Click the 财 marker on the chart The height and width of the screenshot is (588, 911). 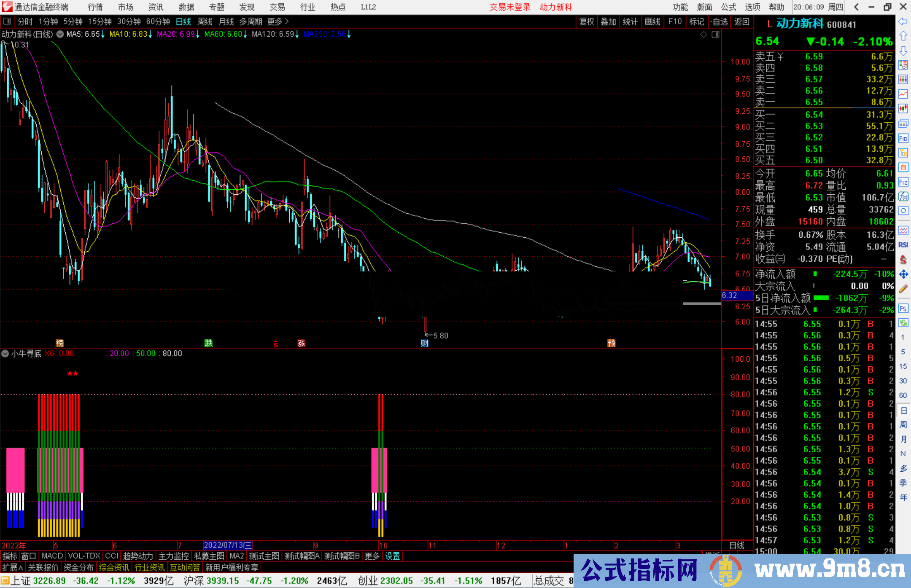pos(425,343)
